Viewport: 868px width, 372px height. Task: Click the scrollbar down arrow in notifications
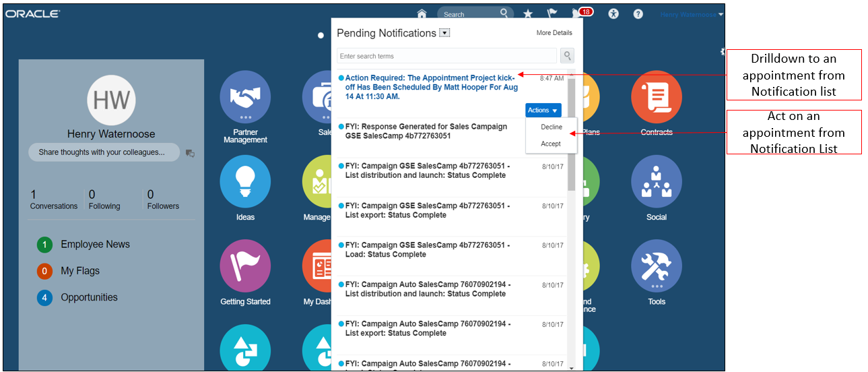point(571,368)
